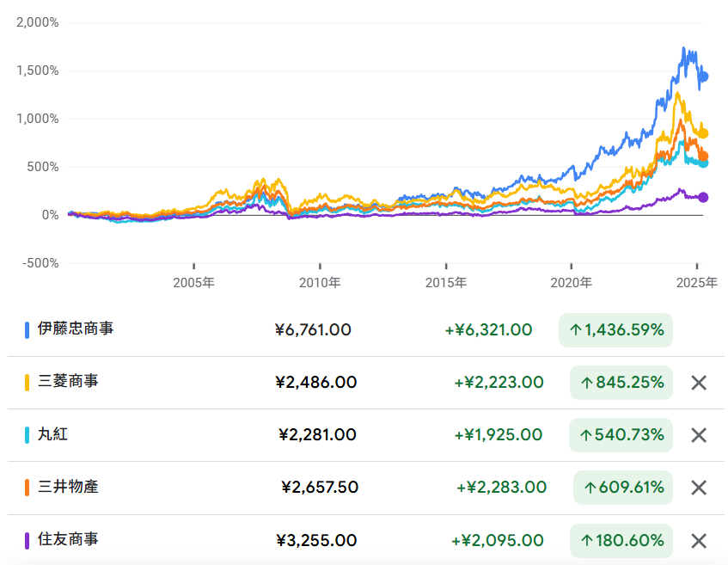Click the 540.73% gain badge
The width and height of the screenshot is (728, 565).
[x=621, y=435]
